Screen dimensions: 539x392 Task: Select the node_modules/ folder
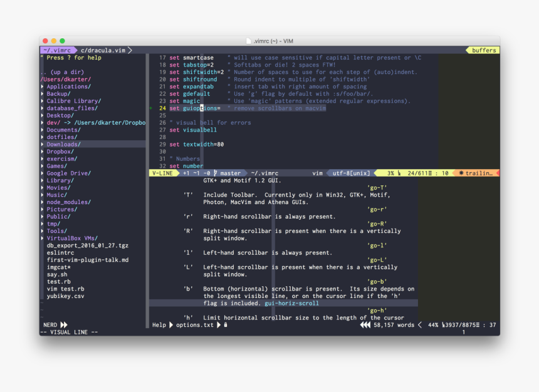(x=69, y=202)
